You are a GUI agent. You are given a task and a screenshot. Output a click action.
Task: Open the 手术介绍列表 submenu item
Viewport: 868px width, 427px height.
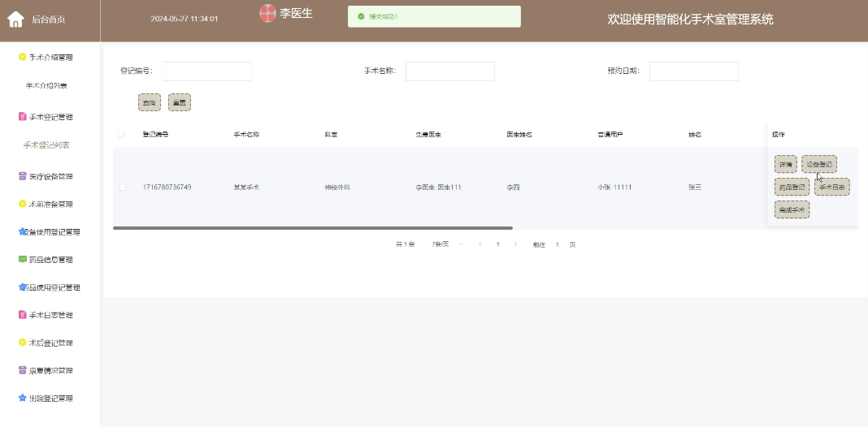(x=46, y=86)
